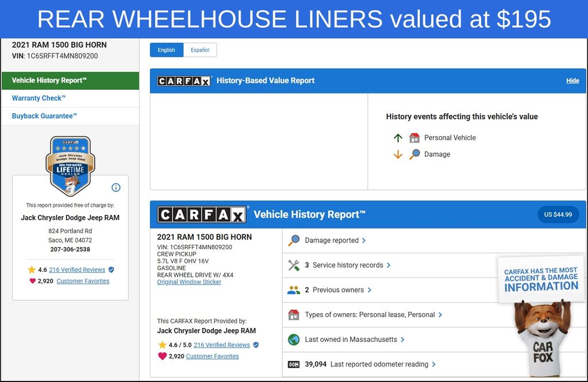This screenshot has width=588, height=382.
Task: Click the Lifetime Dealer award badge
Action: tap(70, 166)
